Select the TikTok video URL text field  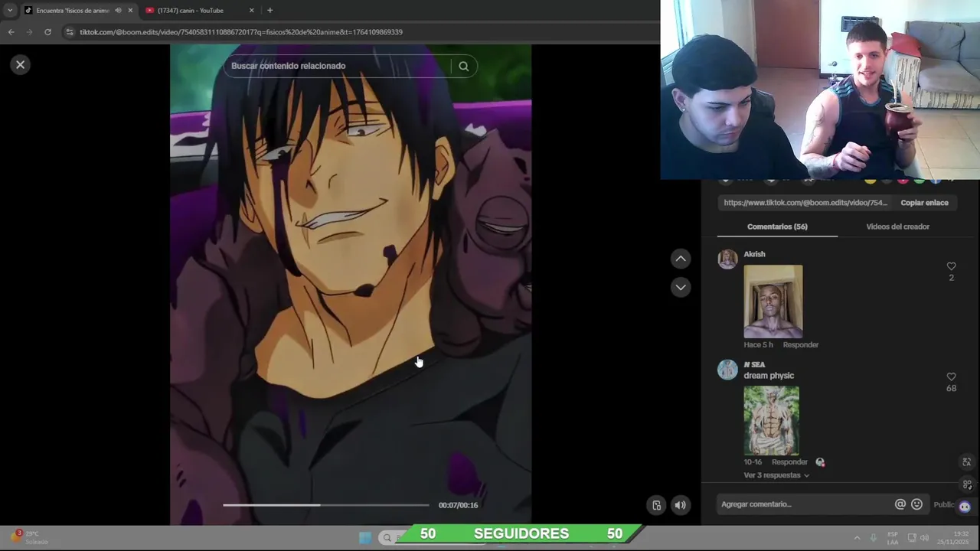(x=805, y=203)
